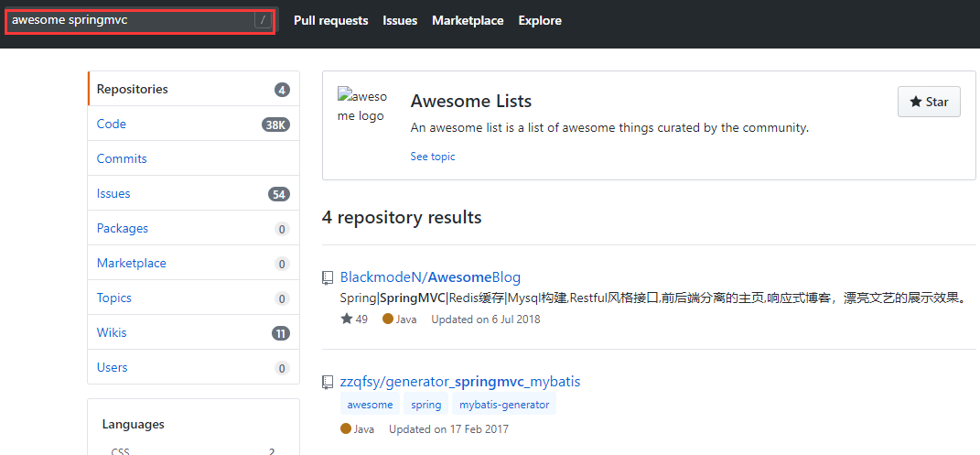Star the Awesome Lists topic
The width and height of the screenshot is (980, 455).
929,102
